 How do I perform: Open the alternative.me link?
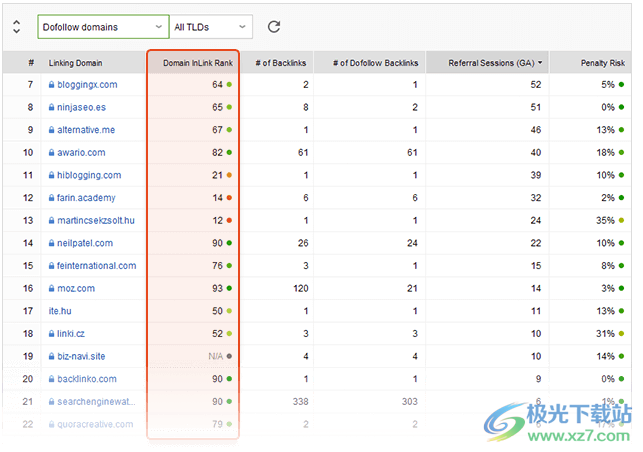click(86, 130)
